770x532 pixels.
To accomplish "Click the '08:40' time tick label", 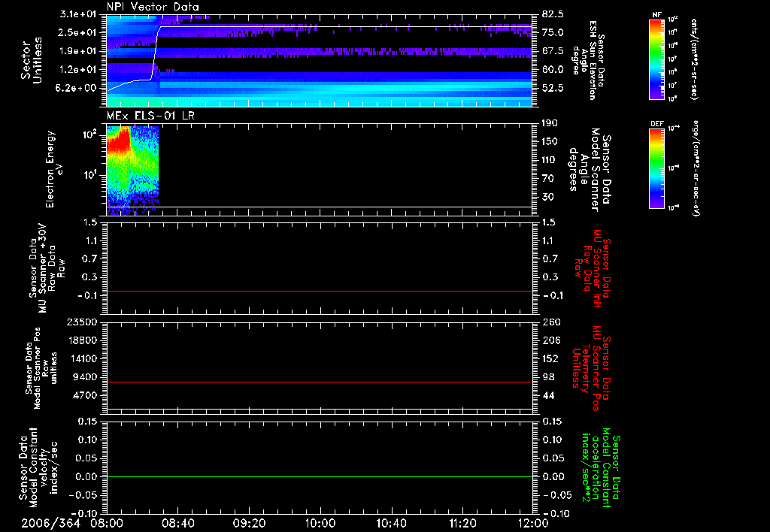I will pos(178,523).
